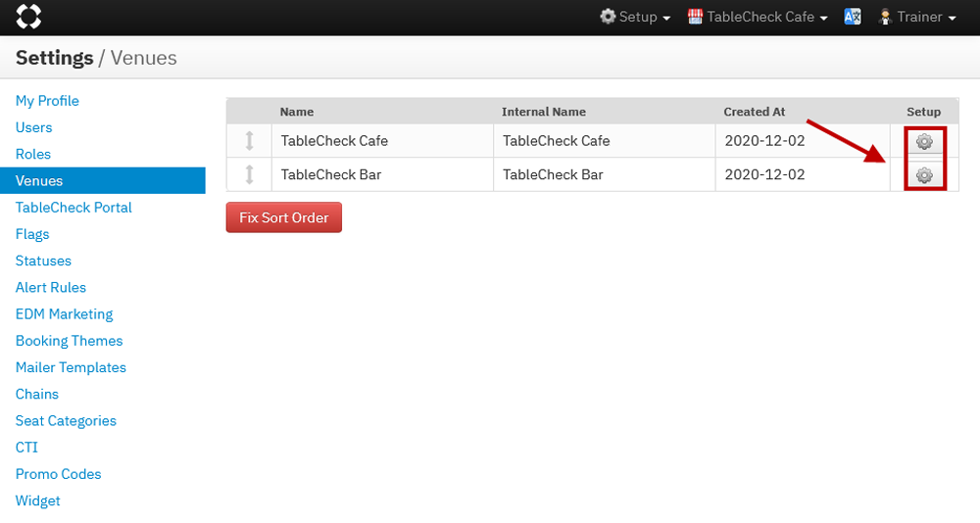
Task: Open the Widget settings page
Action: click(38, 501)
